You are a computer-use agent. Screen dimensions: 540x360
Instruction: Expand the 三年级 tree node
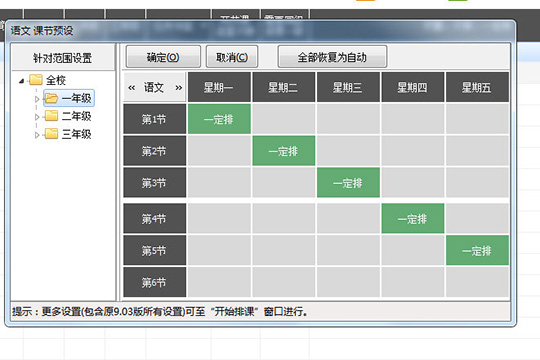point(37,135)
